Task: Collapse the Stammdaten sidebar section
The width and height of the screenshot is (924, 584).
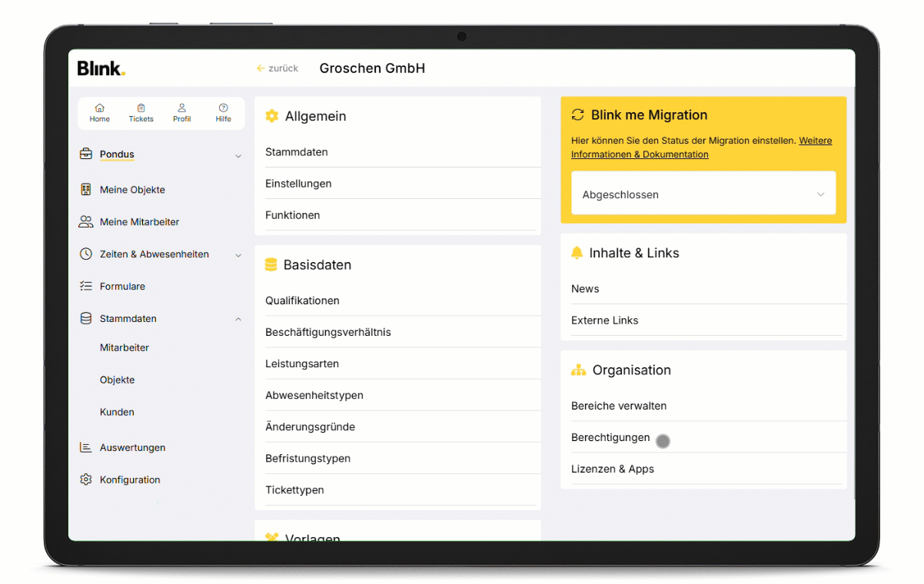Action: tap(238, 318)
